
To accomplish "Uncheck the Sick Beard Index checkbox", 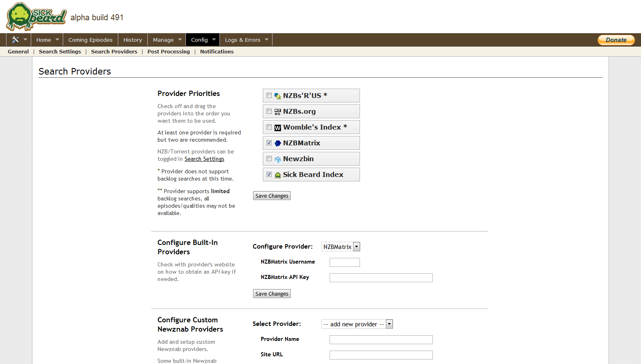I will 269,175.
